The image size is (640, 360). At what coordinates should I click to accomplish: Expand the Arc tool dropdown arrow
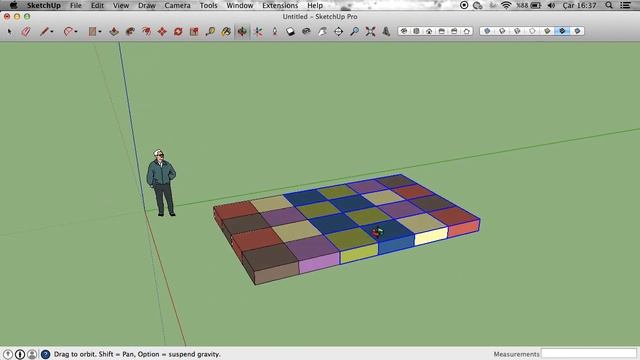coord(76,32)
